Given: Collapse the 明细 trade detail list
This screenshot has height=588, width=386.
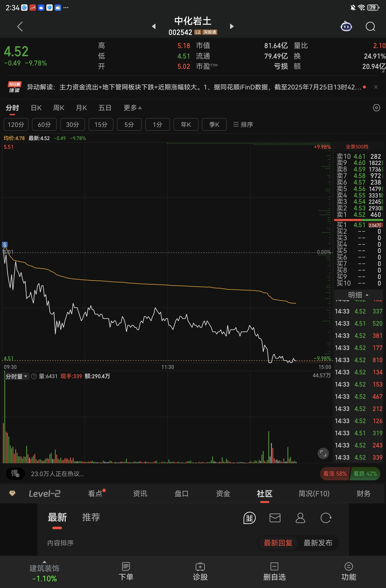Looking at the screenshot, I should 358,295.
